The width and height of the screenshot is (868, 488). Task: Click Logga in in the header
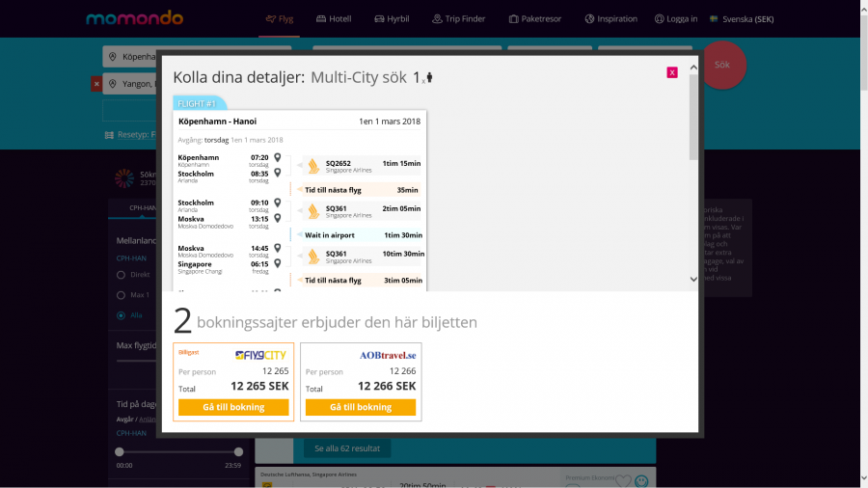[x=675, y=18]
